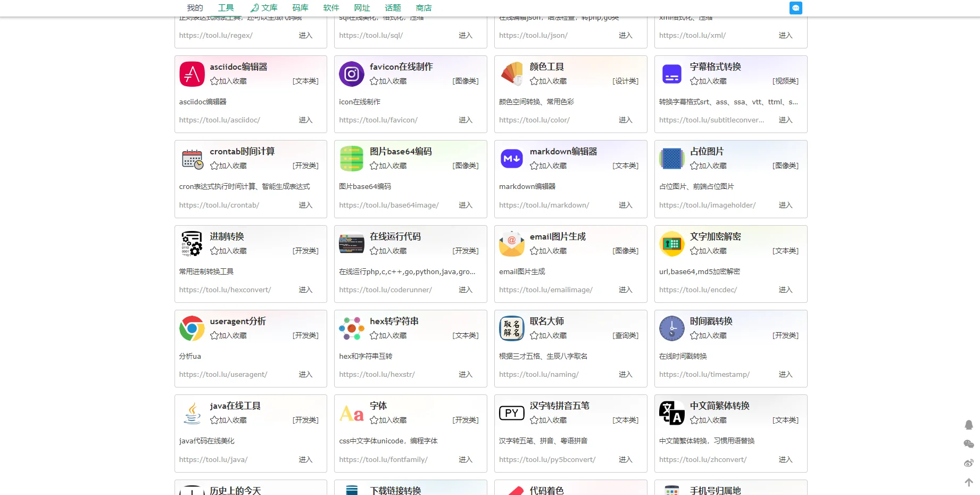Open the 汉字转拼音五笔 PY icon
Viewport: 980px width, 495px height.
tap(512, 413)
